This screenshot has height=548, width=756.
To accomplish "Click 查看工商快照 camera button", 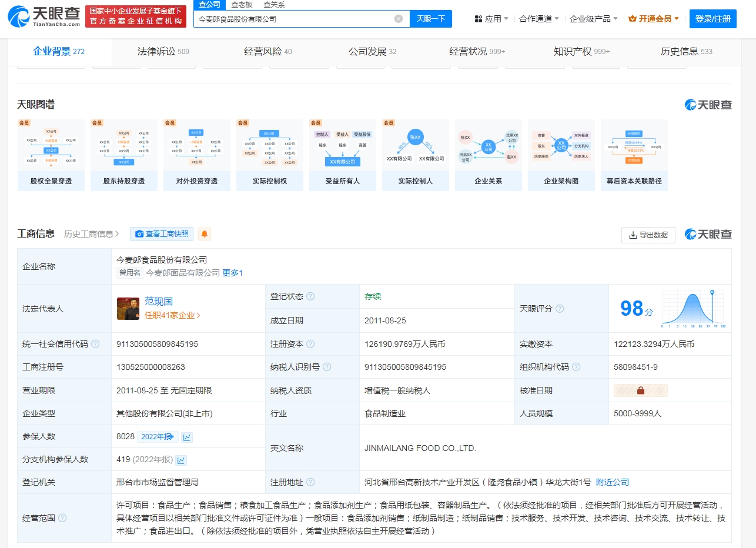I will click(x=162, y=234).
